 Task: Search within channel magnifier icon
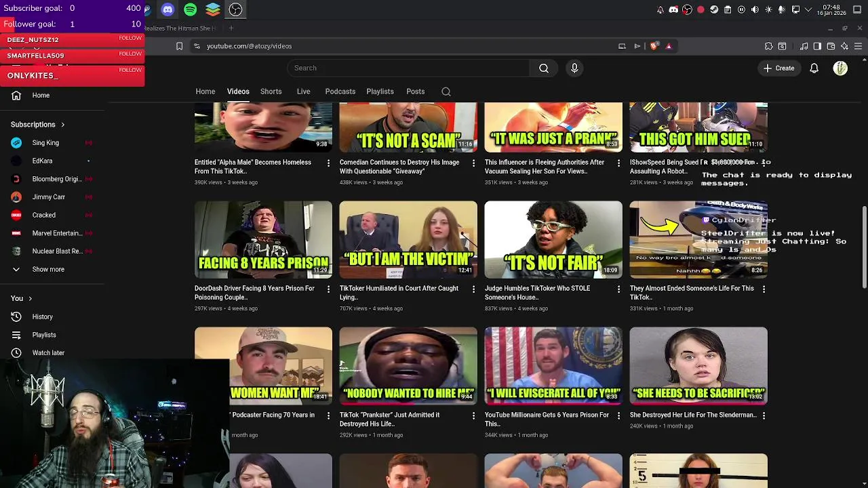[446, 91]
